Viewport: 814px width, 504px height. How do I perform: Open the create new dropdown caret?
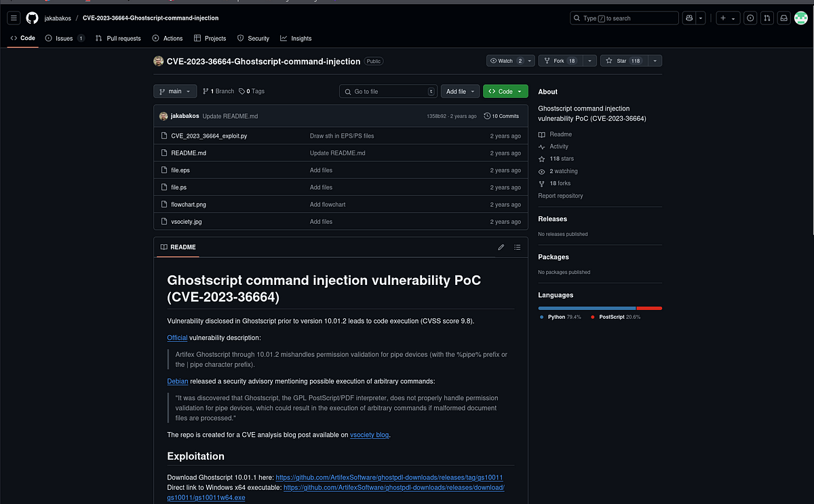pos(733,18)
